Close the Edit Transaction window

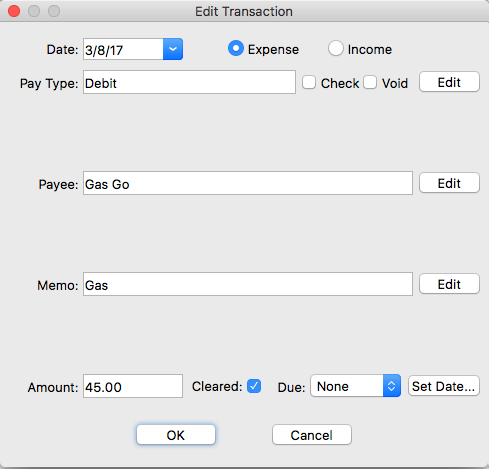14,11
